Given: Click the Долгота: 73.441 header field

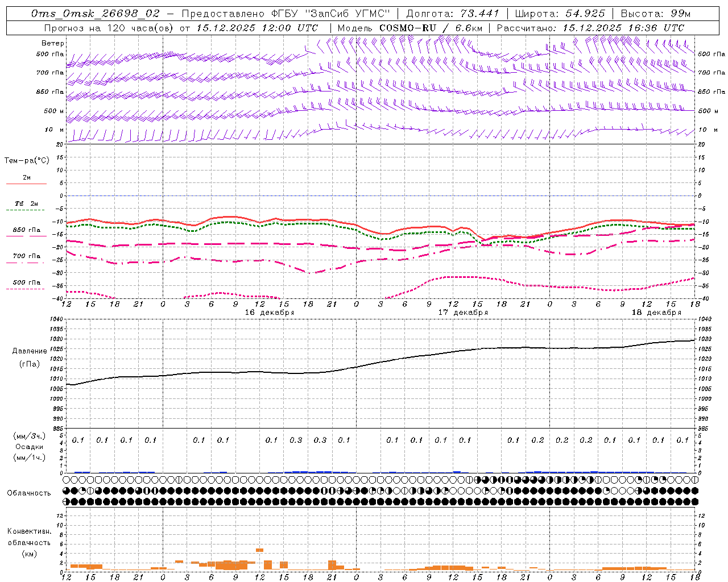Looking at the screenshot, I should click(453, 14).
